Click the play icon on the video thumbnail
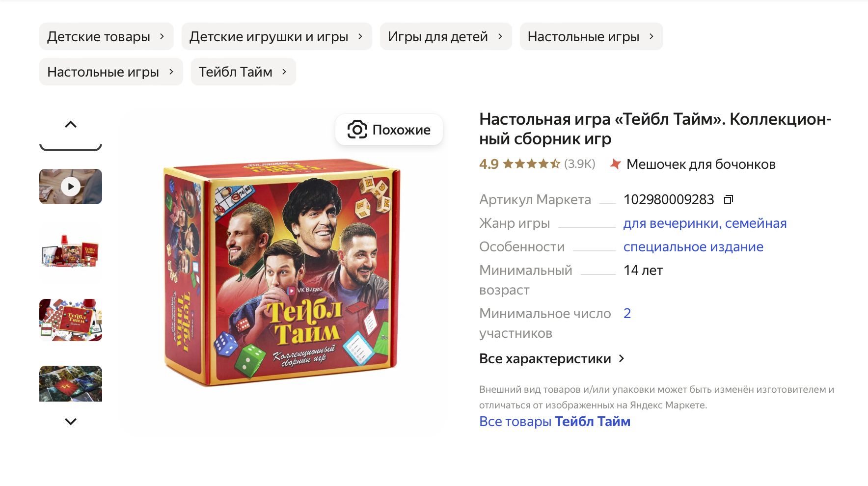The image size is (868, 486). [70, 186]
